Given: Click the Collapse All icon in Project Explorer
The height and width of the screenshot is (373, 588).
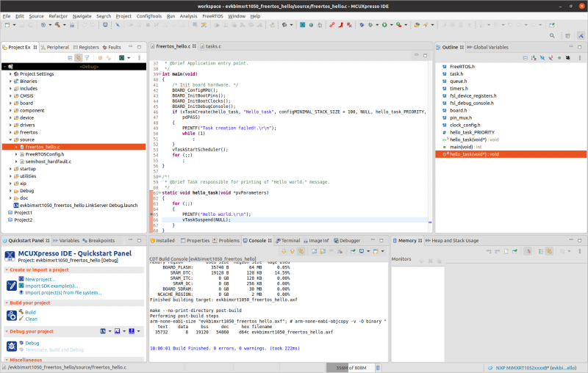Looking at the screenshot, I should coord(70,57).
